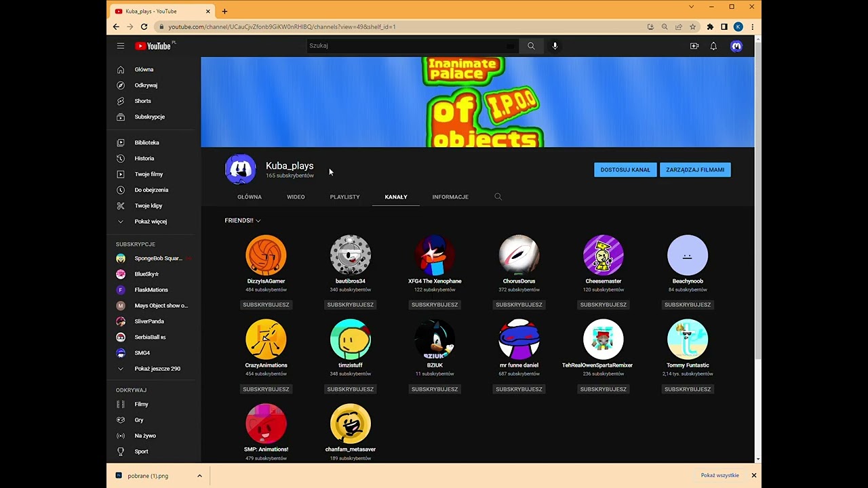Click the Szukaj search field
868x488 pixels.
pos(412,46)
